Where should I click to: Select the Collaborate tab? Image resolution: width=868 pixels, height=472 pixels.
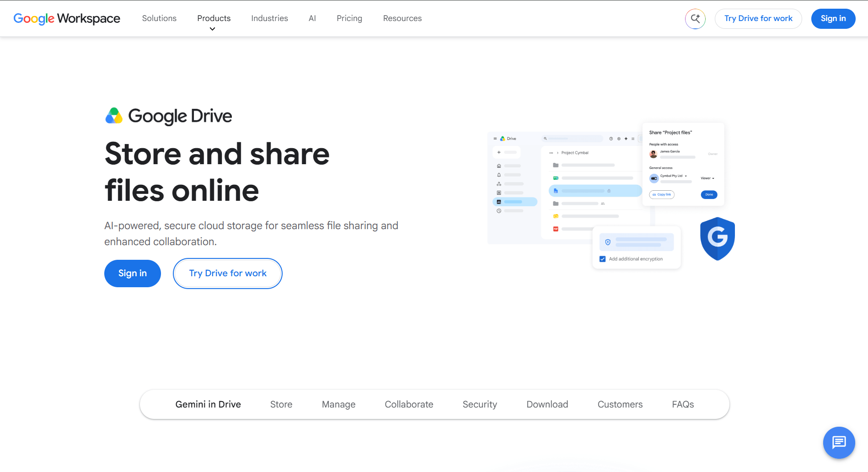point(409,404)
